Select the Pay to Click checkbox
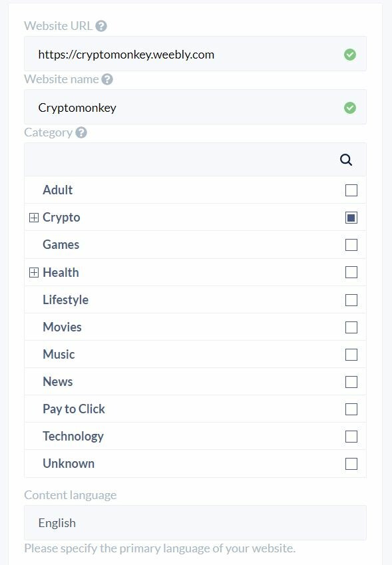Screen dimensions: 392x565 point(351,409)
